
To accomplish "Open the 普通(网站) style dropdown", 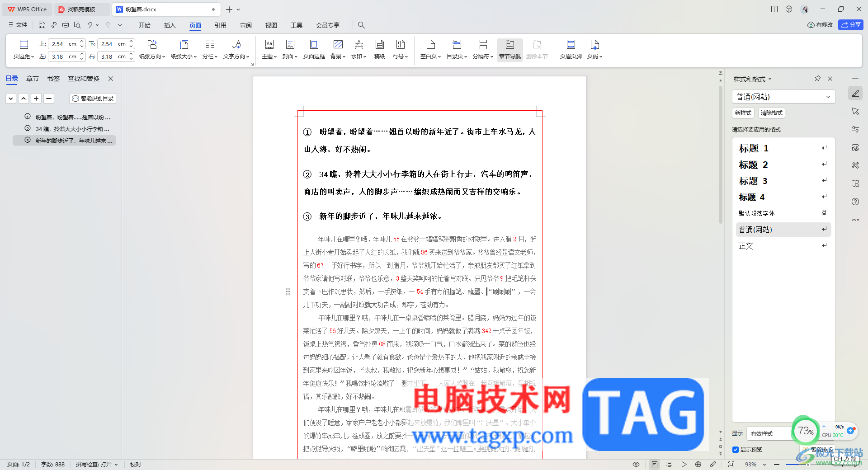I will [x=783, y=97].
